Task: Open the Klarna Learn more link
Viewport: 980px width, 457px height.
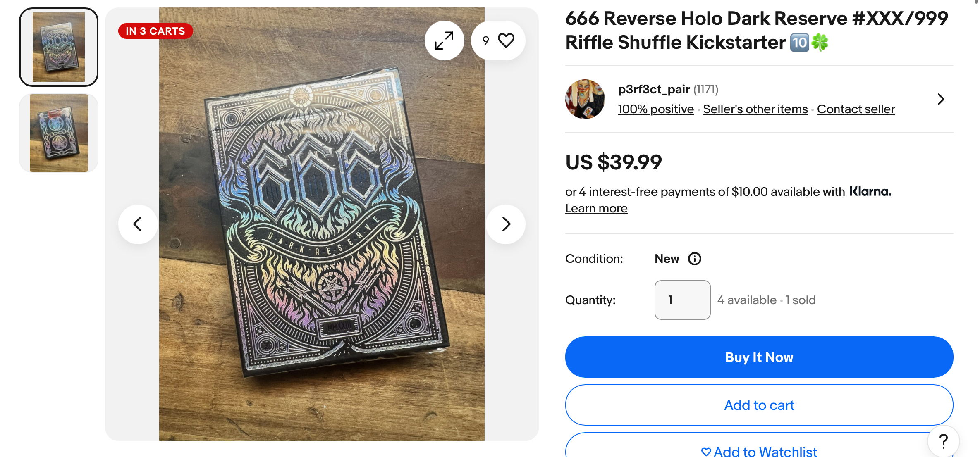Action: click(596, 209)
